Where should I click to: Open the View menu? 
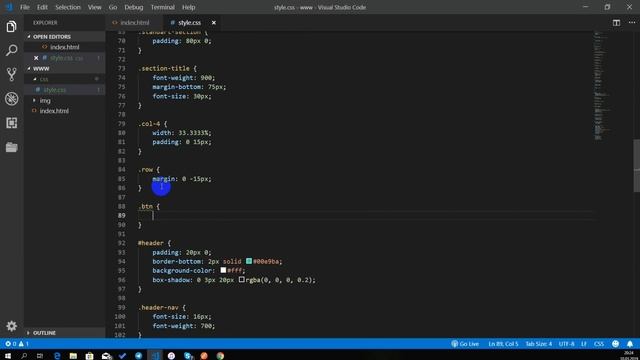[94, 7]
